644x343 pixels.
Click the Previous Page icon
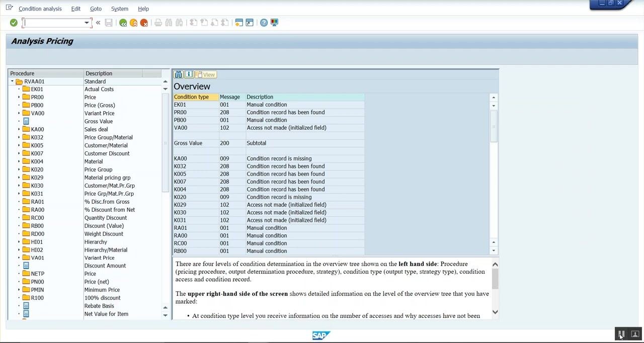[x=204, y=23]
